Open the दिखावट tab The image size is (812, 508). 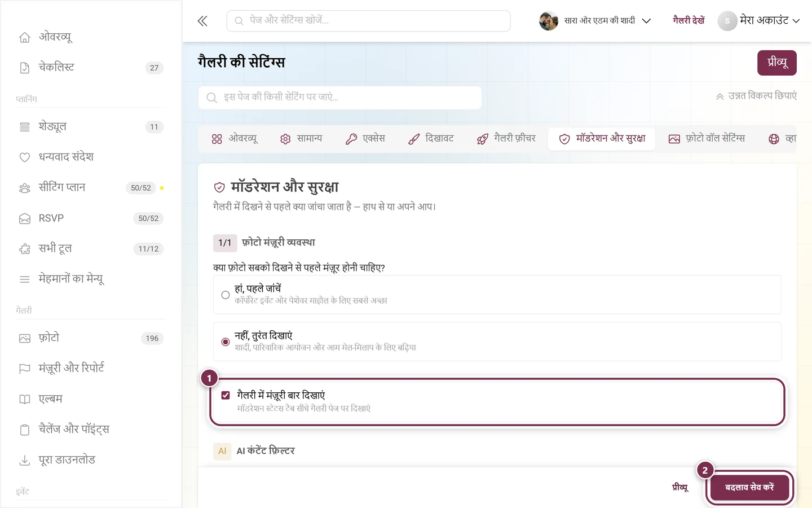431,139
